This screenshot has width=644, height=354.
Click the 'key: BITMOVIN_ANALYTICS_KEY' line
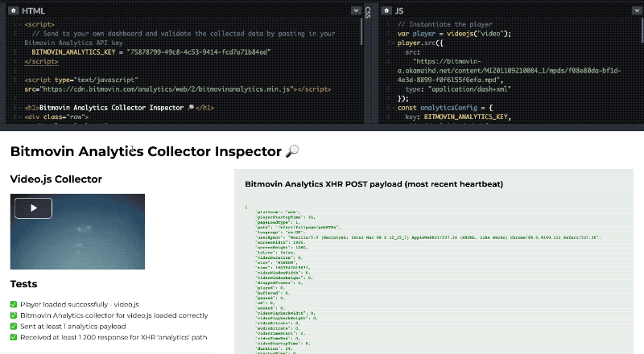pos(458,117)
